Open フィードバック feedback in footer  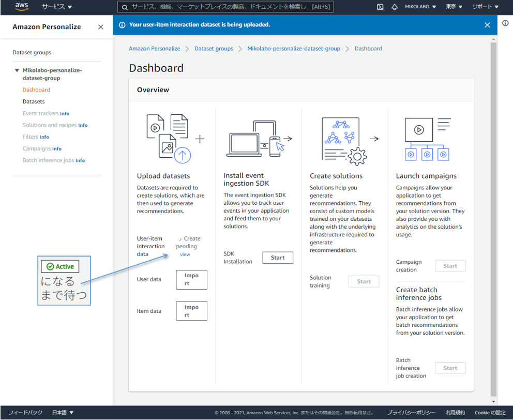(25, 412)
